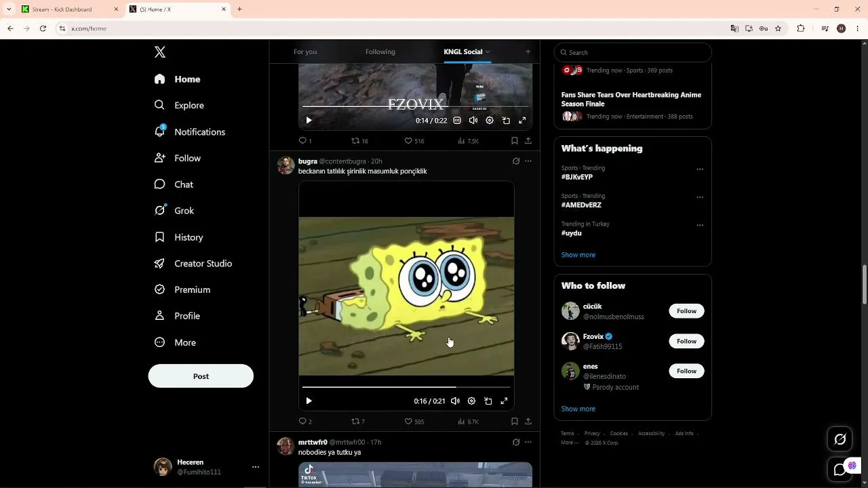Open History bookmark page
The width and height of the screenshot is (868, 488).
pos(178,237)
